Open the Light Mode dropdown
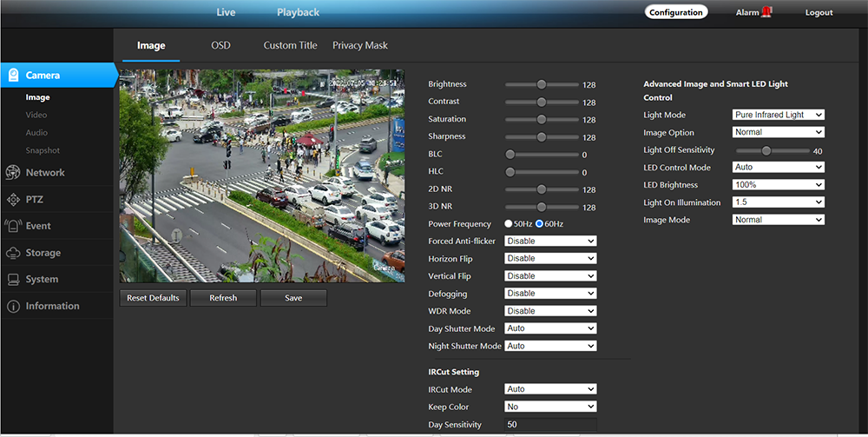The height and width of the screenshot is (437, 868). coord(778,115)
